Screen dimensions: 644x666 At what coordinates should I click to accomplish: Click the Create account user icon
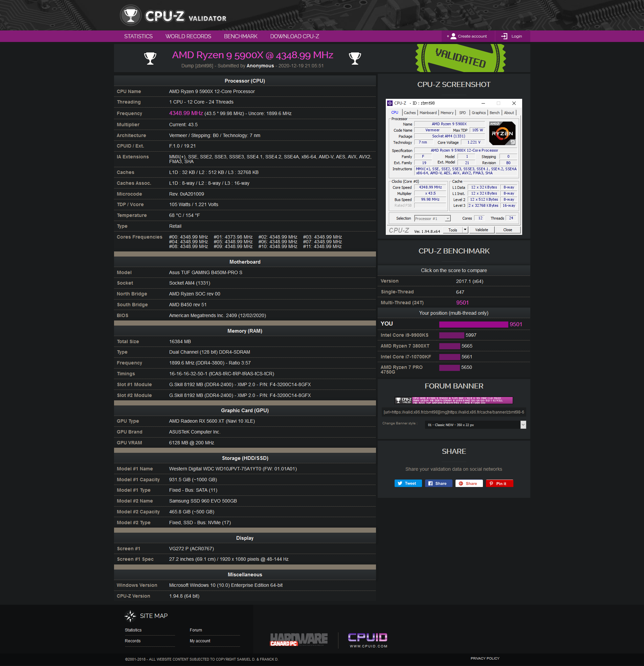[x=453, y=36]
